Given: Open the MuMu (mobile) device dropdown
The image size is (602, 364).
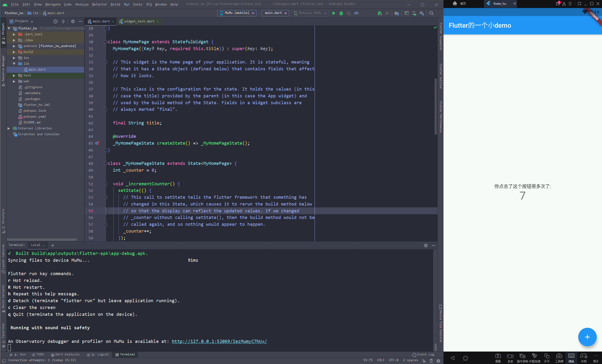Looking at the screenshot, I should 237,13.
